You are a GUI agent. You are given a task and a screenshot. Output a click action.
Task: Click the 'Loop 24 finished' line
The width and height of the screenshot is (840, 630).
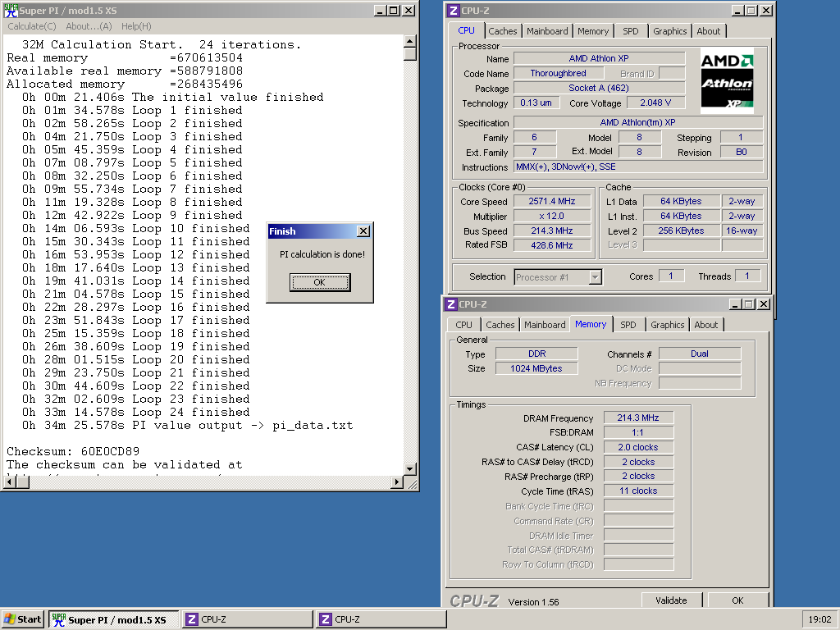tap(135, 412)
